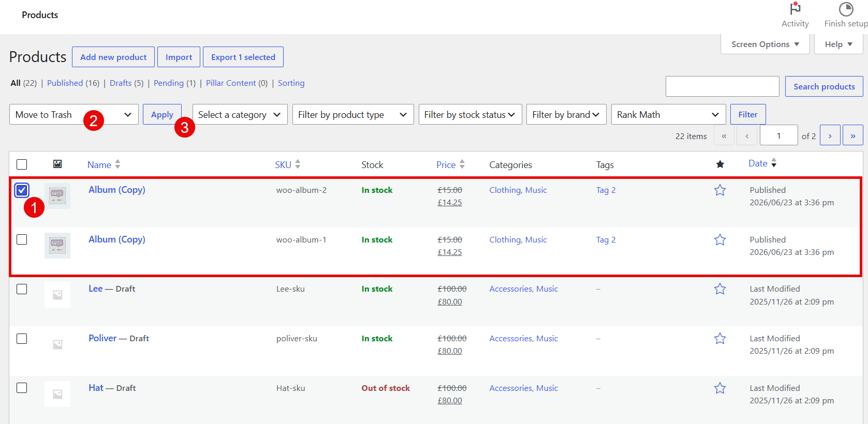Click the image column header icon

coord(57,164)
